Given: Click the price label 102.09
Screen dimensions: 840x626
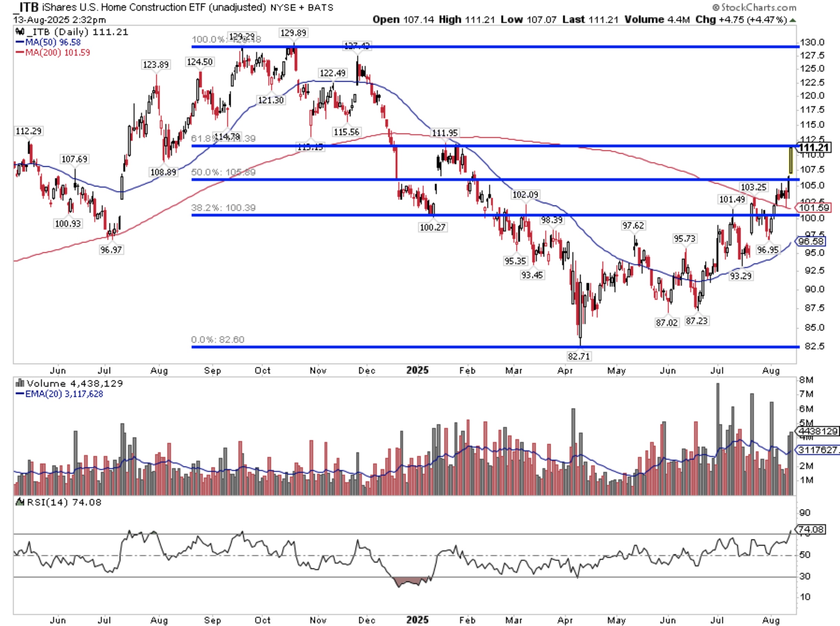Looking at the screenshot, I should [x=525, y=195].
